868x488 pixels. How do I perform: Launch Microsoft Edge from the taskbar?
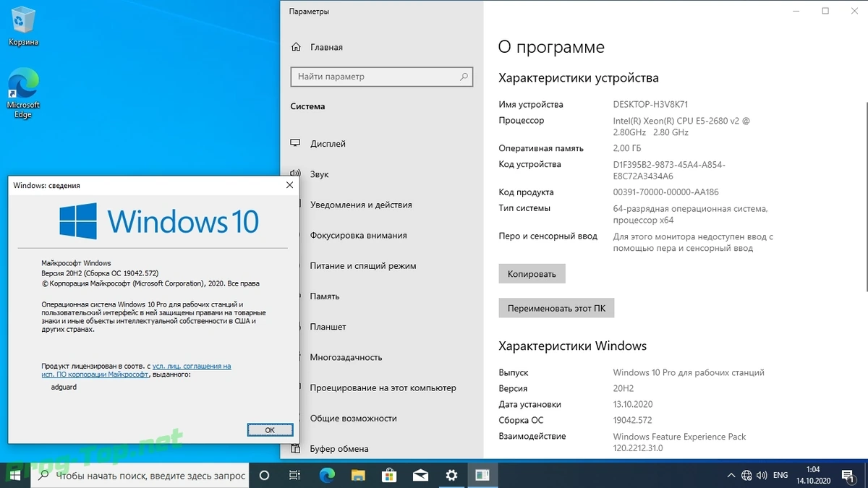(x=327, y=475)
